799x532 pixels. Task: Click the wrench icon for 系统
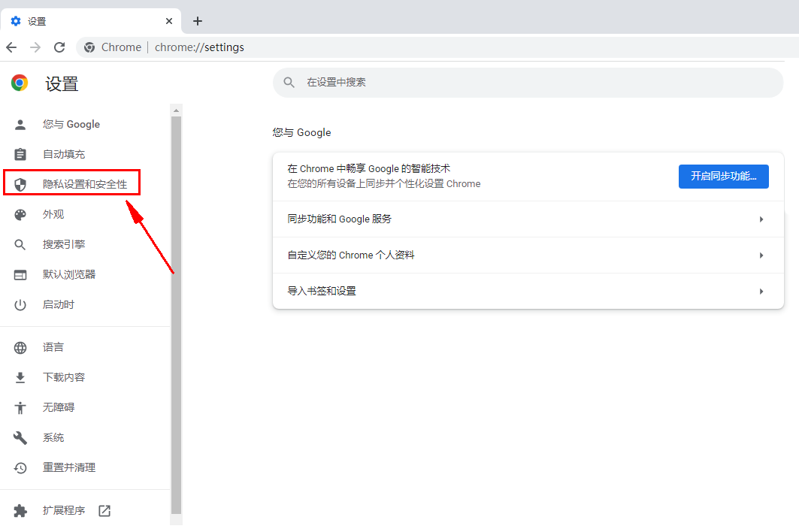click(x=20, y=438)
